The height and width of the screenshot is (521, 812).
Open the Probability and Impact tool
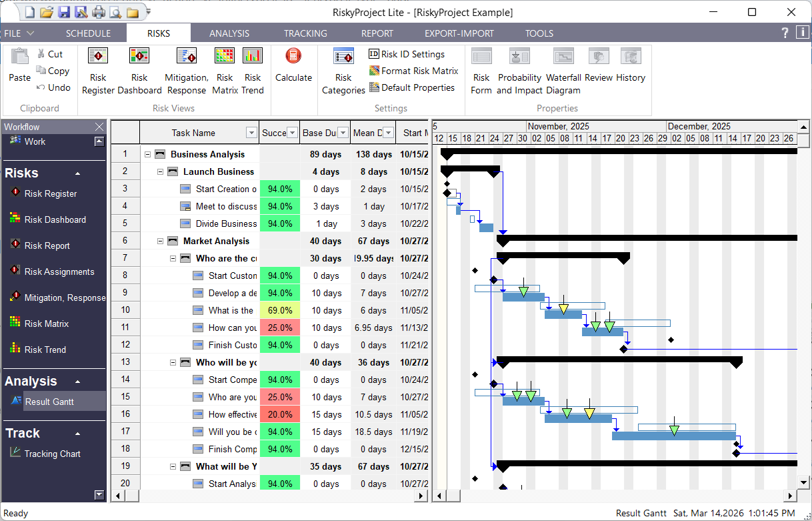click(519, 69)
